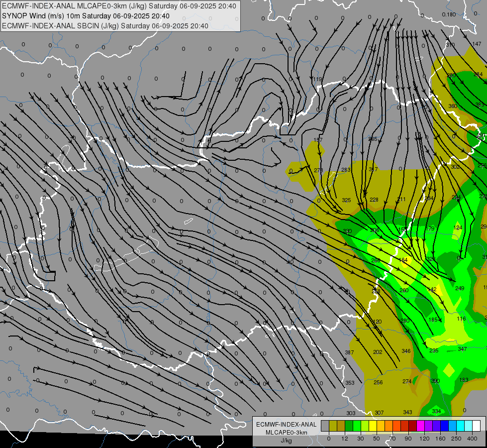
Task: Choose the pure blue legend swatch
Action: pos(444,426)
